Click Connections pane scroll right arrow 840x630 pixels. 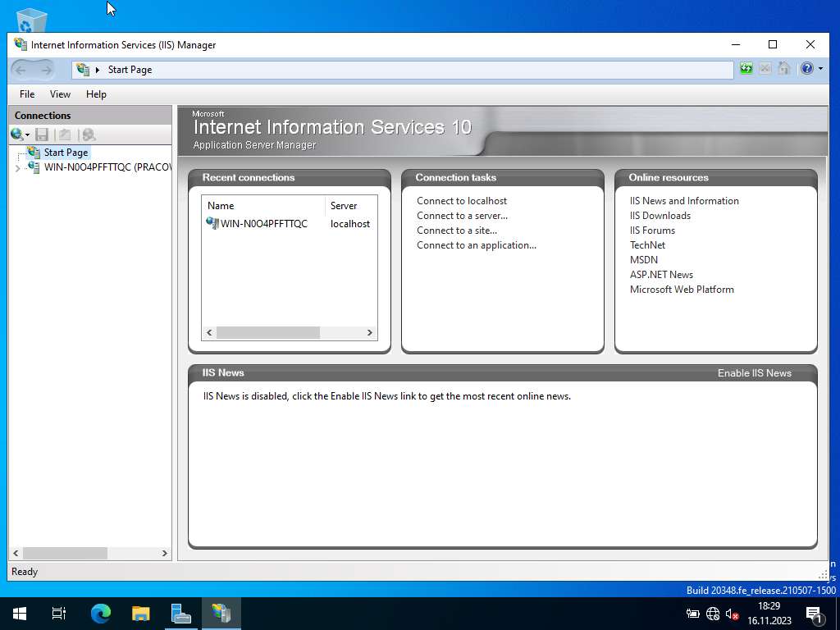pos(164,554)
